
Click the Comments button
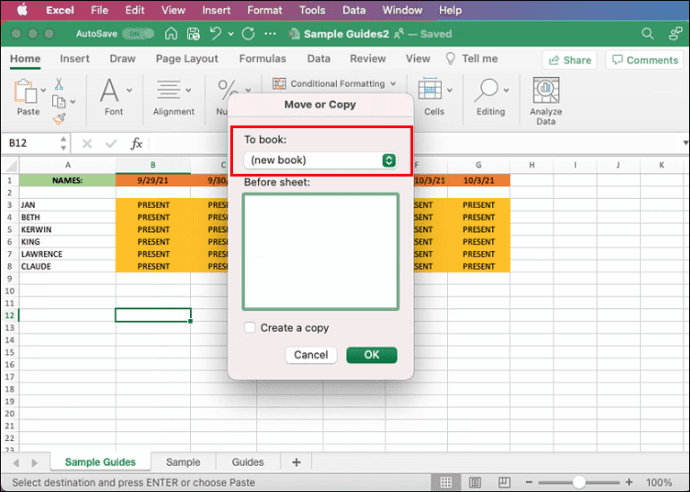645,60
